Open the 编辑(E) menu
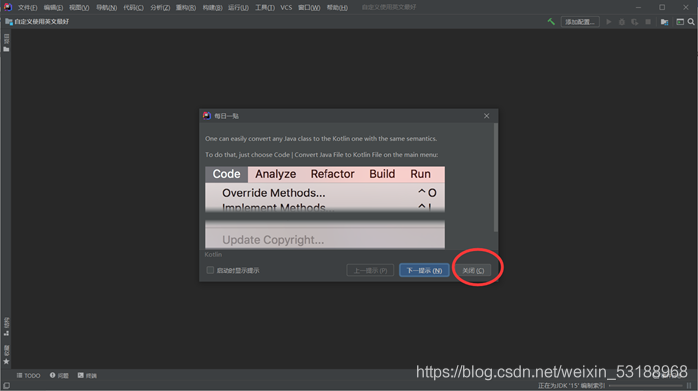Viewport: 698px width, 391px height. click(x=53, y=8)
